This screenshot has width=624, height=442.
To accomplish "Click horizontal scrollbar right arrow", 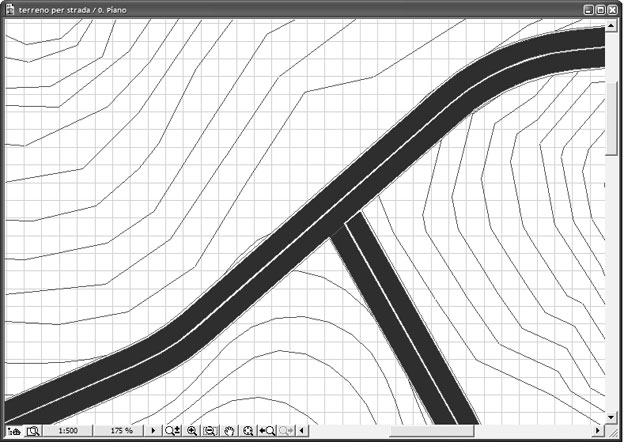I will (599, 431).
